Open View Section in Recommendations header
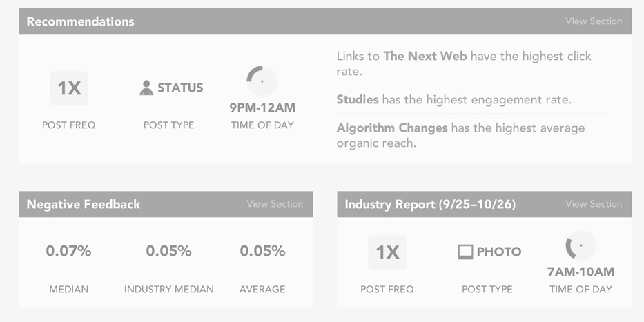Screen dimensions: 644x322 pos(594,21)
